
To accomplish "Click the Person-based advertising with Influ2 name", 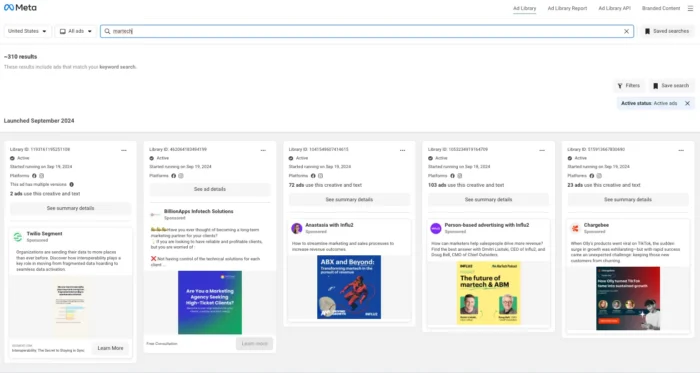I will click(487, 225).
